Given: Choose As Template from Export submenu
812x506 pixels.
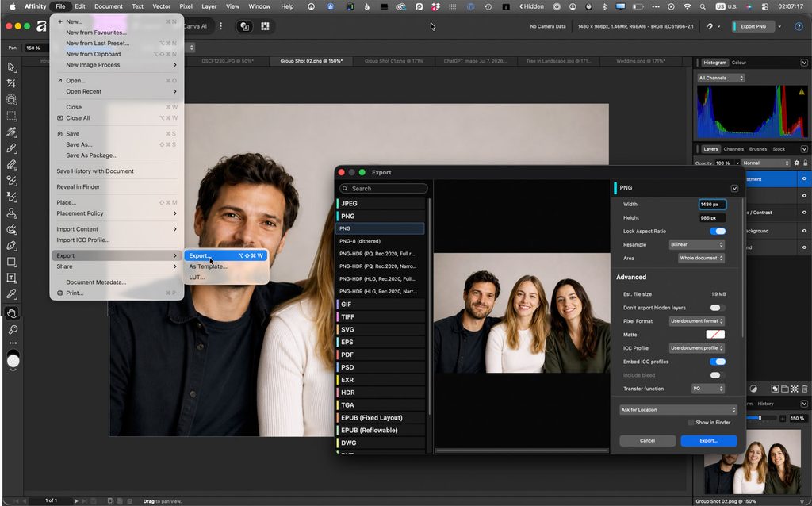Looking at the screenshot, I should coord(209,266).
